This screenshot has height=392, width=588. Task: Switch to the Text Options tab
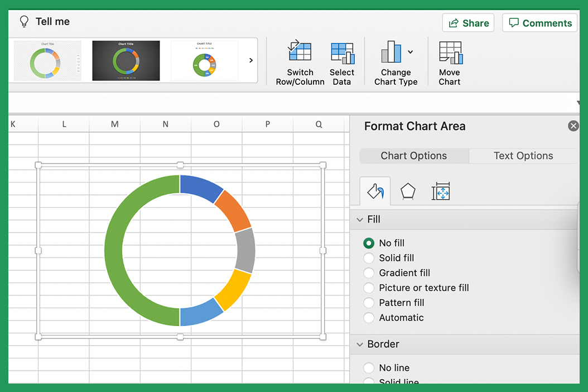[523, 156]
